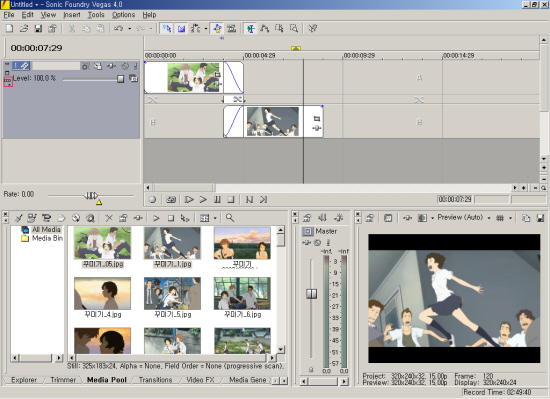Click the track Level slider handle
Image resolution: width=550 pixels, height=399 pixels.
(120, 79)
